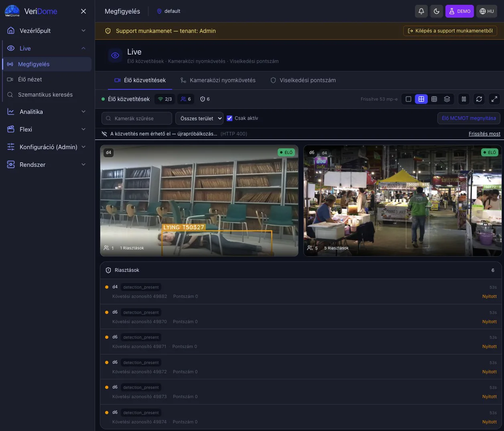
Task: Click the Kamerák szűrése search field
Action: pos(137,118)
